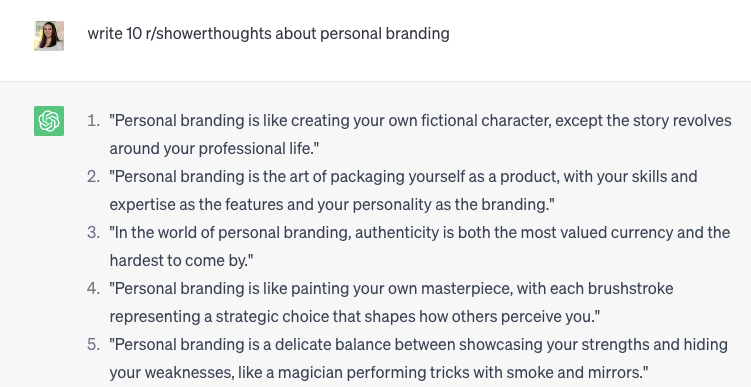This screenshot has height=387, width=751.
Task: Click the line 'hardest to come by.'
Action: [x=182, y=261]
